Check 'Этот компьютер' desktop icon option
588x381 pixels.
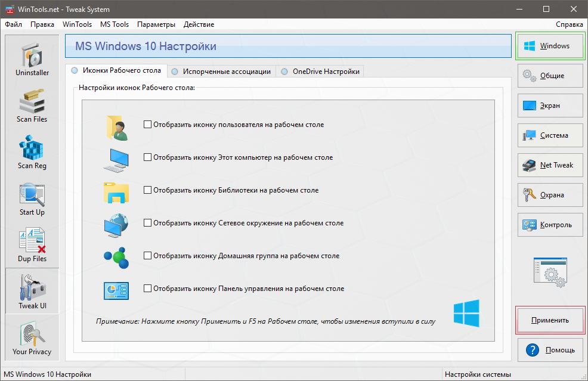point(148,157)
